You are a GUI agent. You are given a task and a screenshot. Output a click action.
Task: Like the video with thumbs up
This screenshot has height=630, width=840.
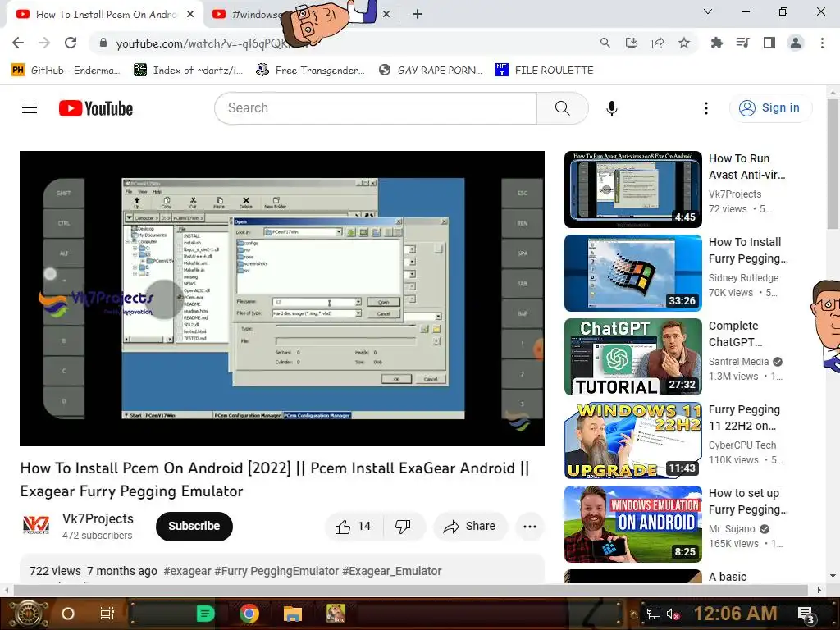[353, 527]
